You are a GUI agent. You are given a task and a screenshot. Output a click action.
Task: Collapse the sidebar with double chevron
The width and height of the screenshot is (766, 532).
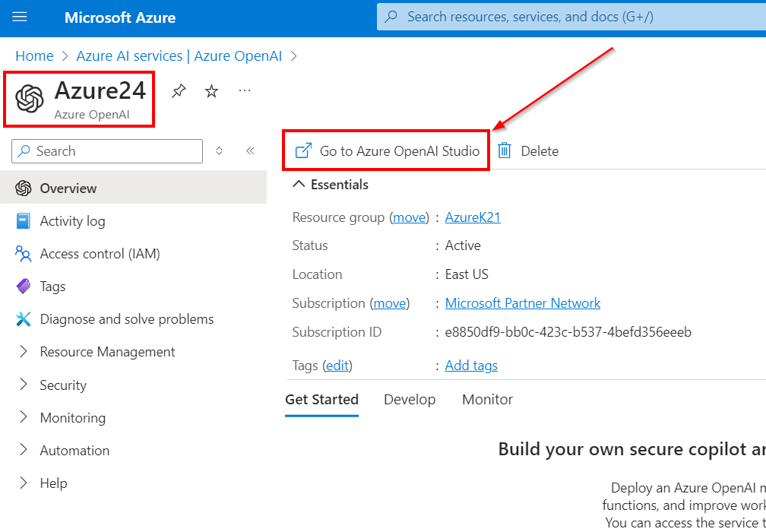(x=250, y=151)
